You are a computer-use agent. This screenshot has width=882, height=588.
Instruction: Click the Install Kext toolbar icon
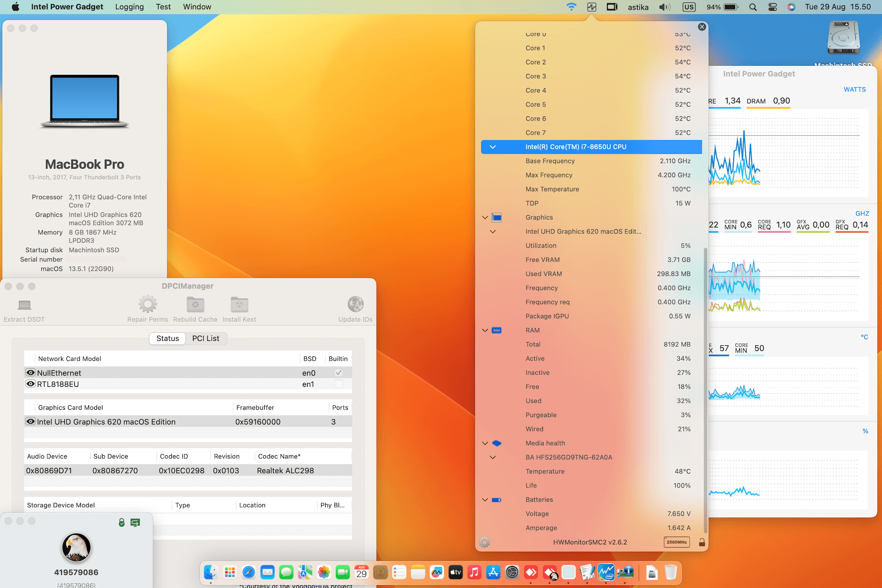click(x=239, y=304)
